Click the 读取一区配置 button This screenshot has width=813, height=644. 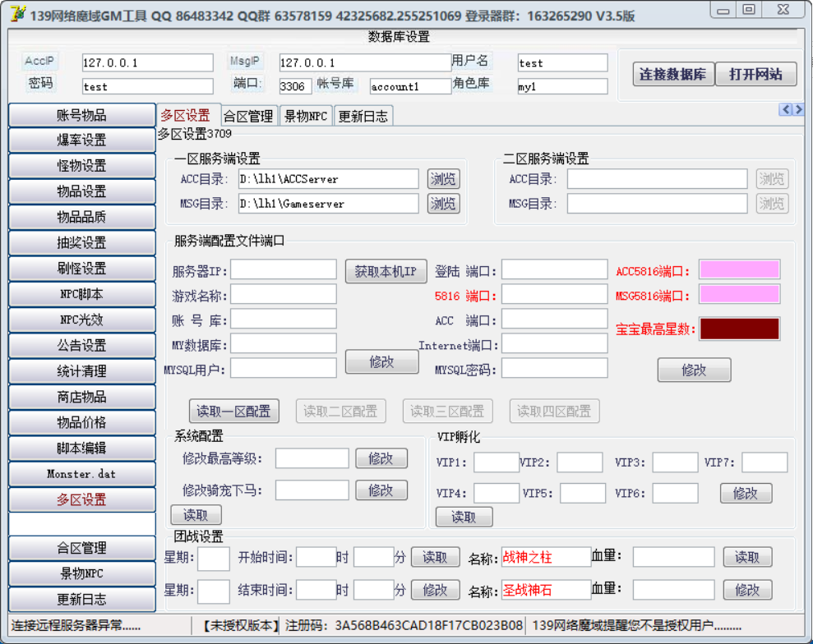point(233,412)
